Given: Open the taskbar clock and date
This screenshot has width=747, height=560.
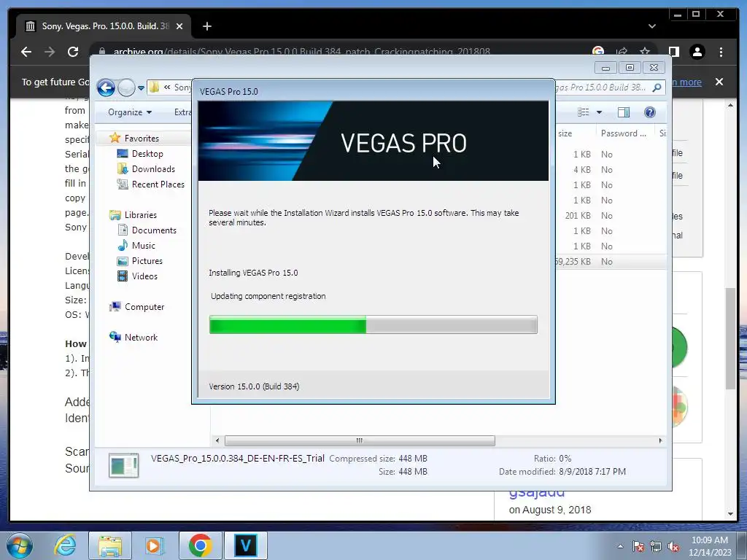Looking at the screenshot, I should tap(709, 546).
